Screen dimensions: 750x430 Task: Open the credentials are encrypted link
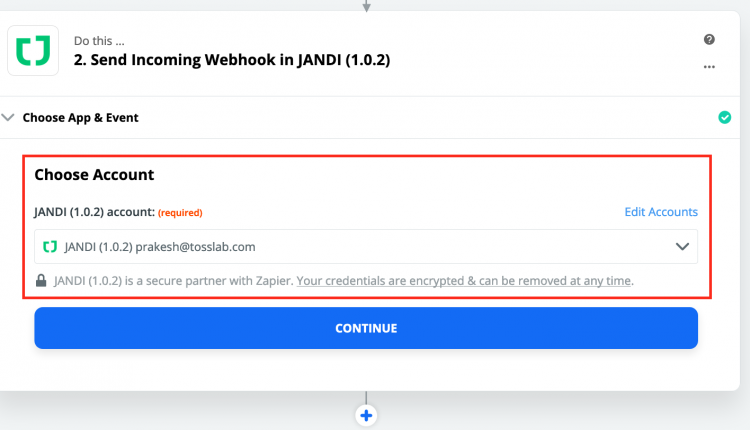click(x=464, y=281)
